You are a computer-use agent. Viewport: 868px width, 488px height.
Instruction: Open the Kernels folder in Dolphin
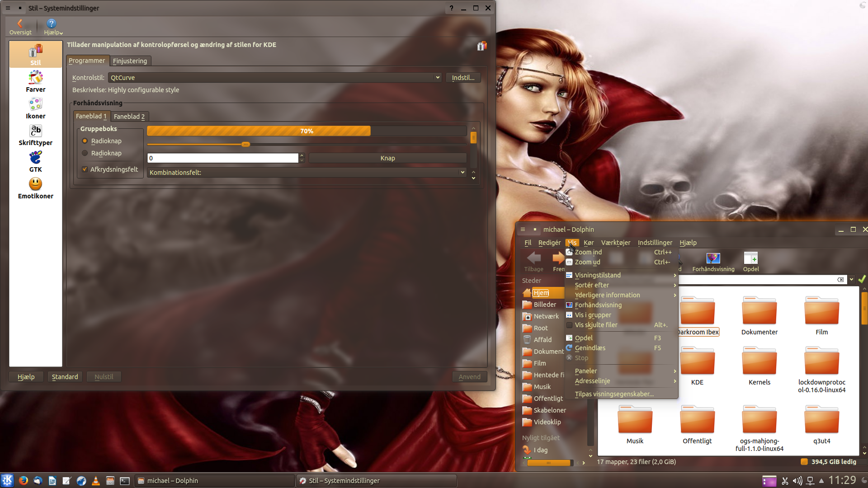pos(759,366)
